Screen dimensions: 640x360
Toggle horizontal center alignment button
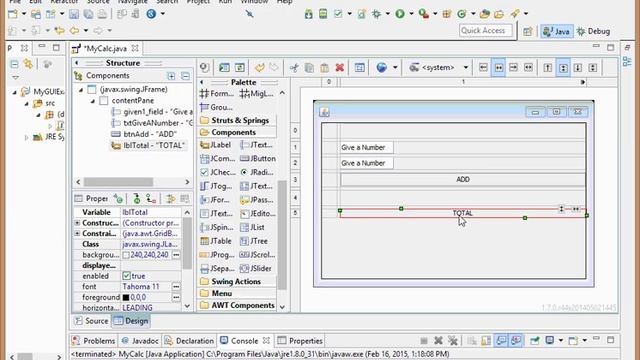click(498, 67)
